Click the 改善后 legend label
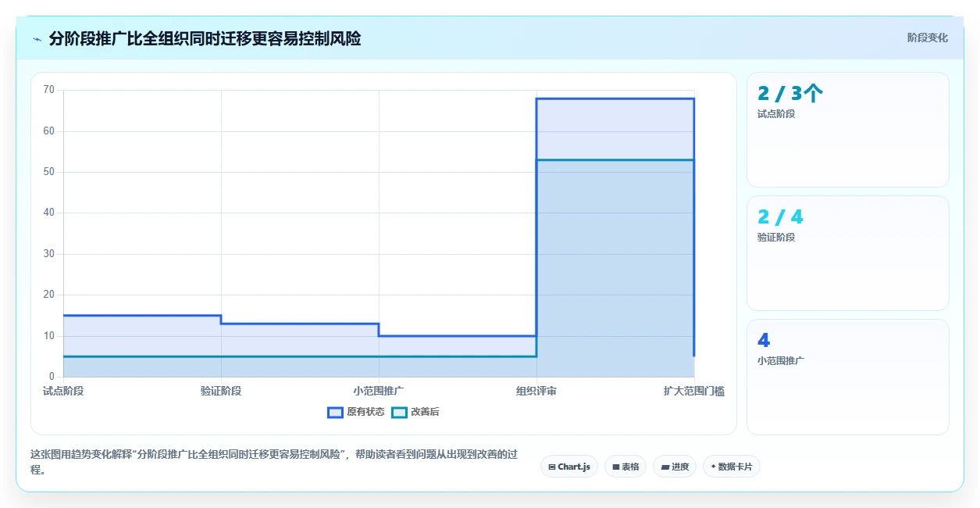Image resolution: width=980 pixels, height=508 pixels. 425,412
